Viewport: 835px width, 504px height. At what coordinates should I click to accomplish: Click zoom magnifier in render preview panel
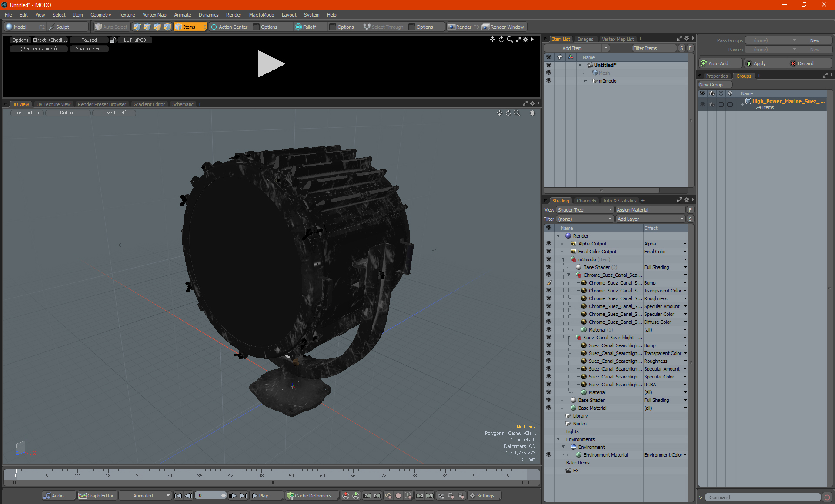click(510, 40)
